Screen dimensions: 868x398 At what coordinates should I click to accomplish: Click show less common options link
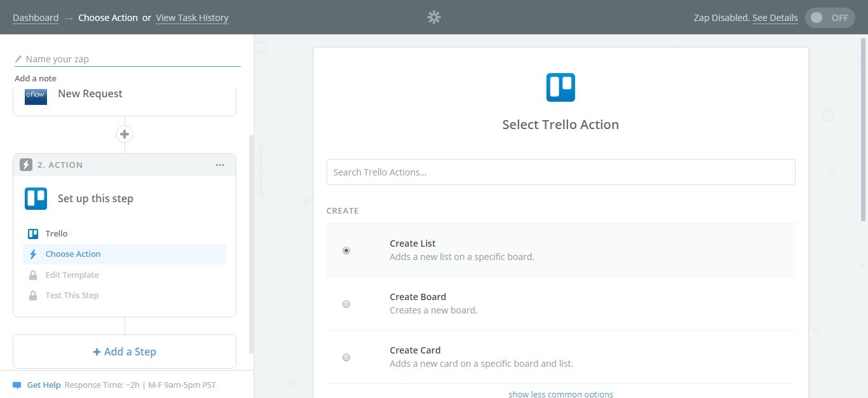pyautogui.click(x=560, y=394)
